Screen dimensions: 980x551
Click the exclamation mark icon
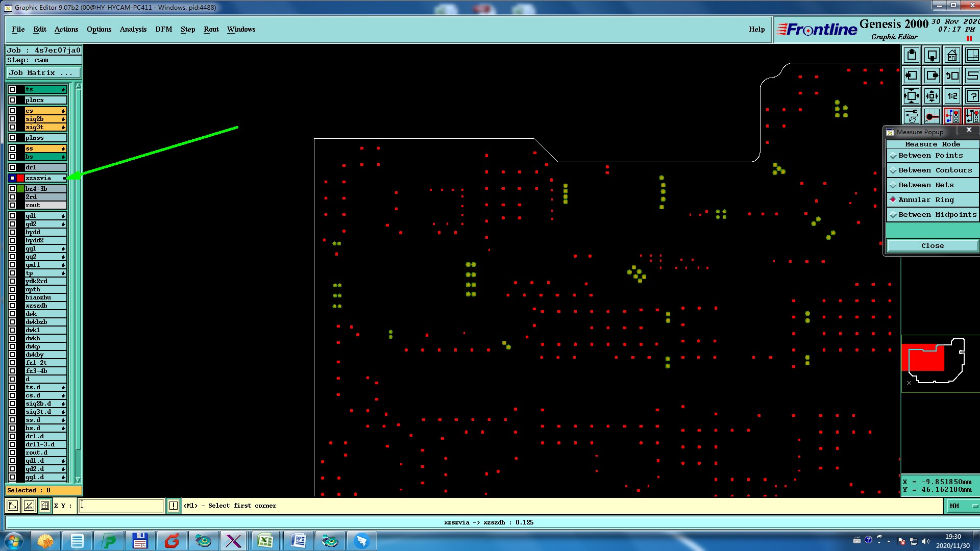[x=174, y=506]
